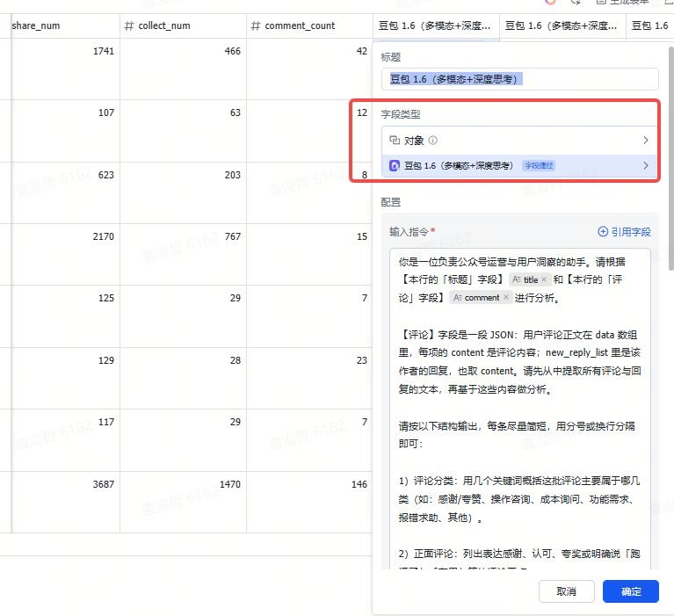Select cell with collect_num 466
The image size is (674, 616).
click(183, 69)
